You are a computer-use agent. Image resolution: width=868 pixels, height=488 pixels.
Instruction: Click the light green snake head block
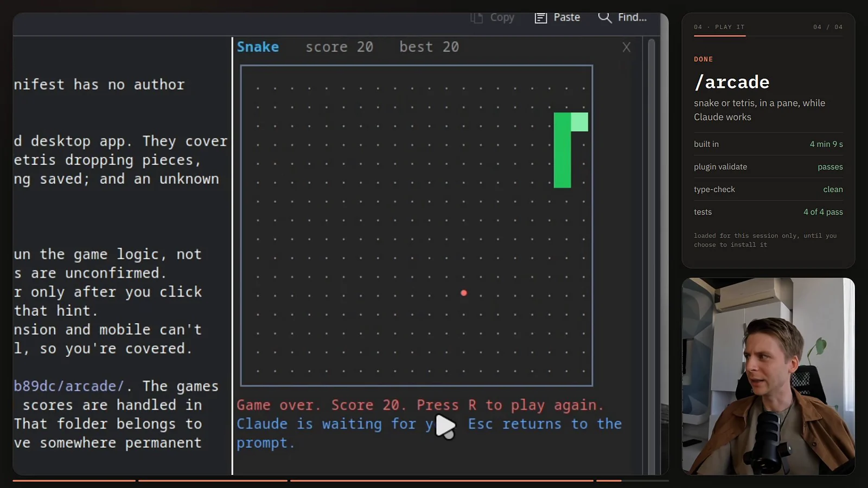(579, 122)
